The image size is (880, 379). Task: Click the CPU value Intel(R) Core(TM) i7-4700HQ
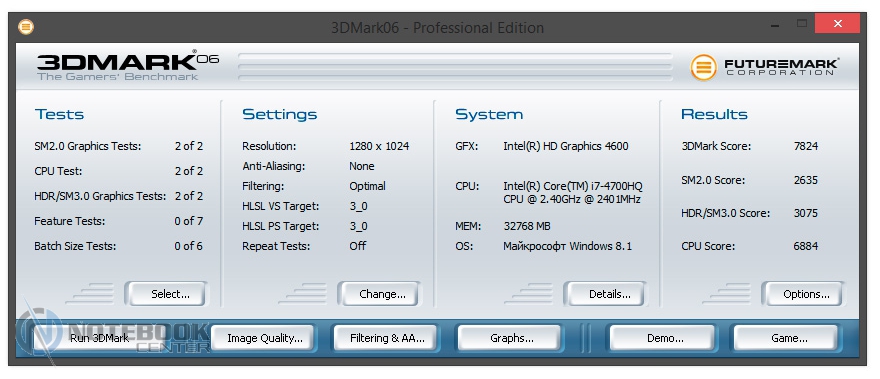(573, 186)
